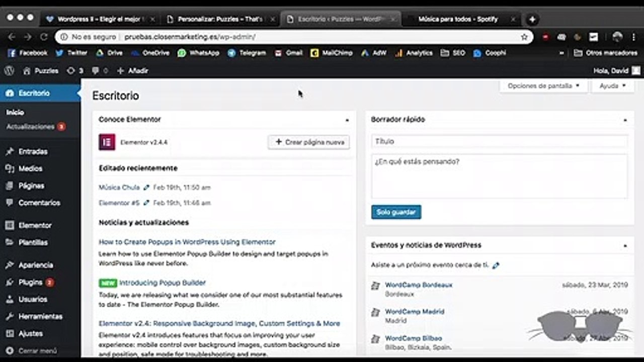
Task: Open the Puzzles site home in admin bar
Action: pos(41,71)
